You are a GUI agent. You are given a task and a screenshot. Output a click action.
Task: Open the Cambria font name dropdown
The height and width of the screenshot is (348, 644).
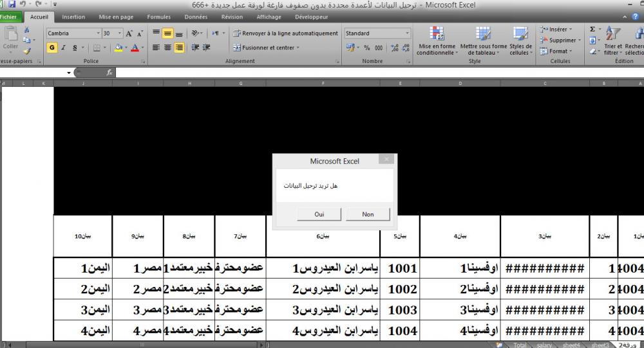click(98, 33)
